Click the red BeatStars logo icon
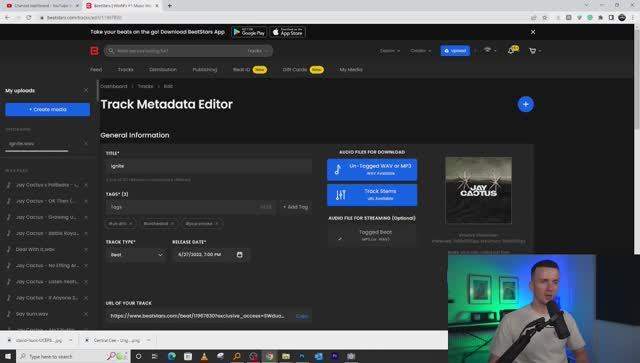Screen dimensions: 640x363 tap(94, 51)
